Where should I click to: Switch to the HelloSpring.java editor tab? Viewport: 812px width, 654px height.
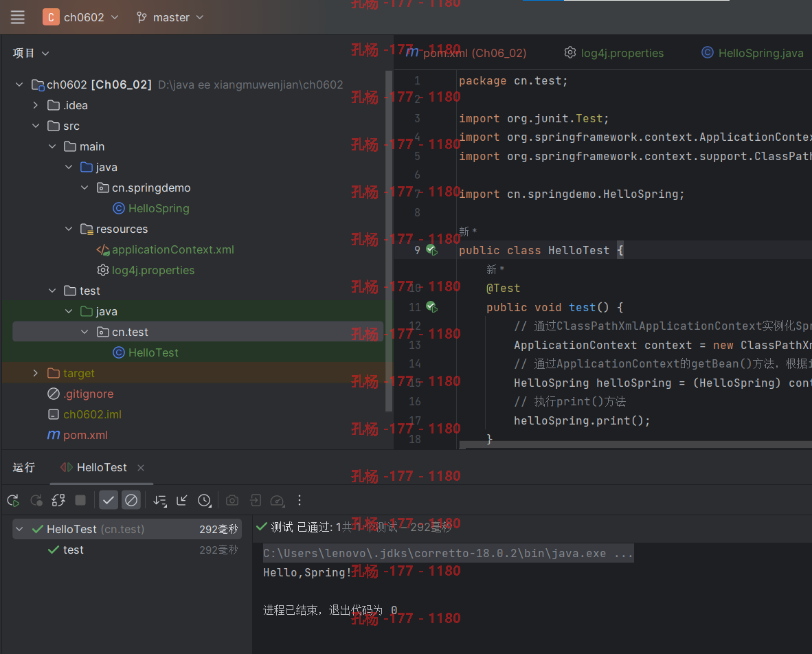click(752, 53)
